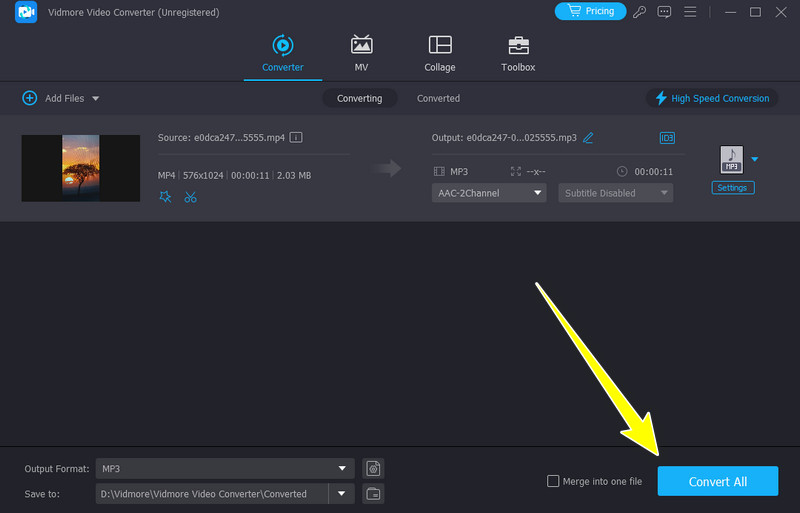
Task: Open the star-wand edit effects icon
Action: click(165, 197)
